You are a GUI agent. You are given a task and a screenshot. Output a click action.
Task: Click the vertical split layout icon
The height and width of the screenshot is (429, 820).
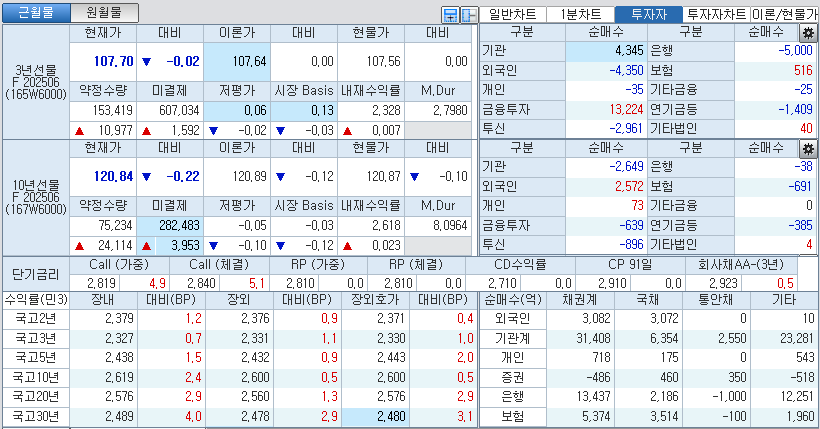[469, 15]
